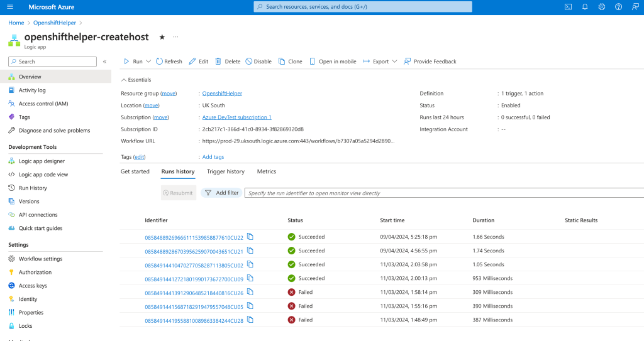Edit the logic app
Viewport: 644px width, 341px height.
(199, 62)
